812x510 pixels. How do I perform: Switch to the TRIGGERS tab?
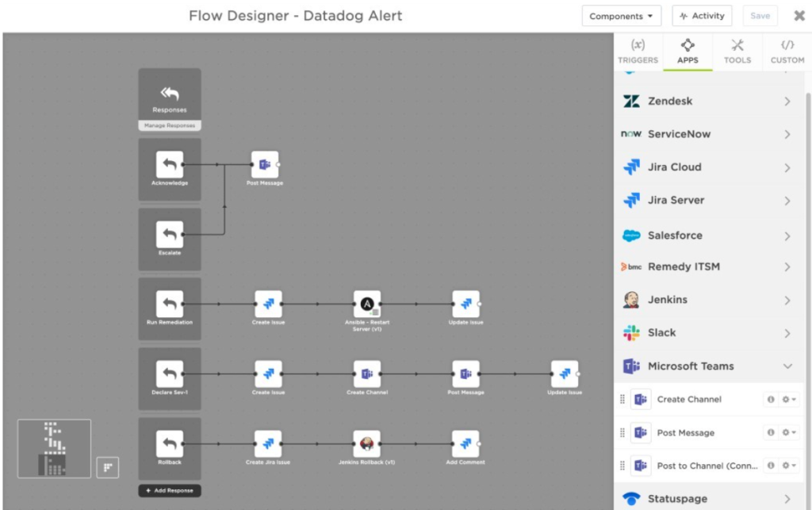pyautogui.click(x=638, y=52)
